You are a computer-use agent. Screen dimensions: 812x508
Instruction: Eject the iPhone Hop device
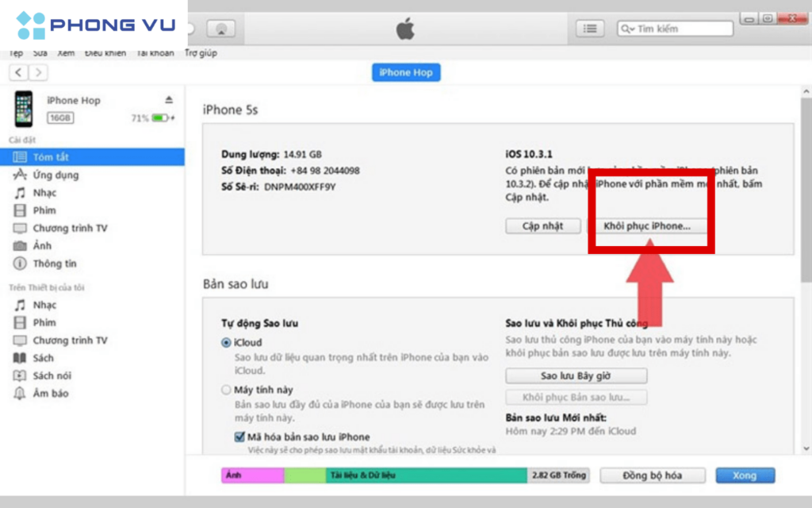tap(168, 100)
